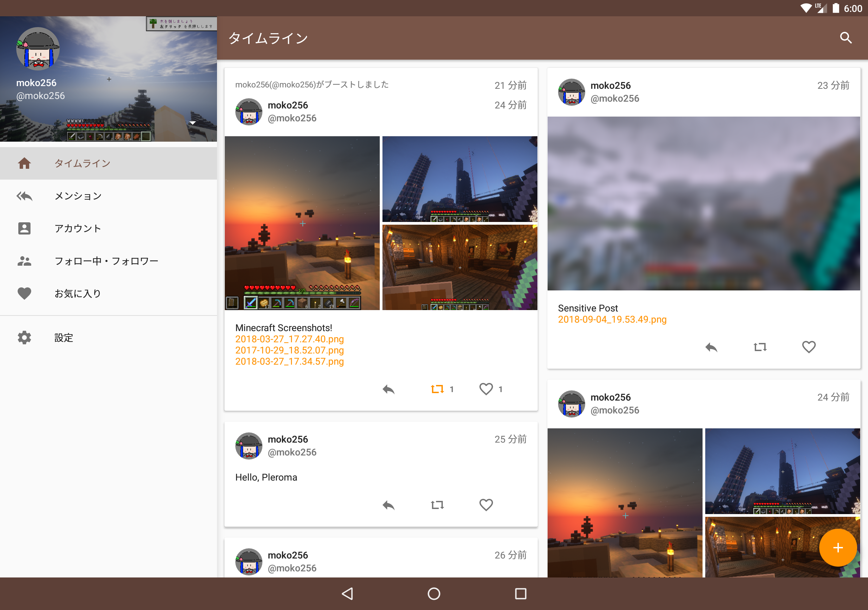Viewport: 868px width, 610px height.
Task: Open search with the magnifier icon
Action: point(845,38)
